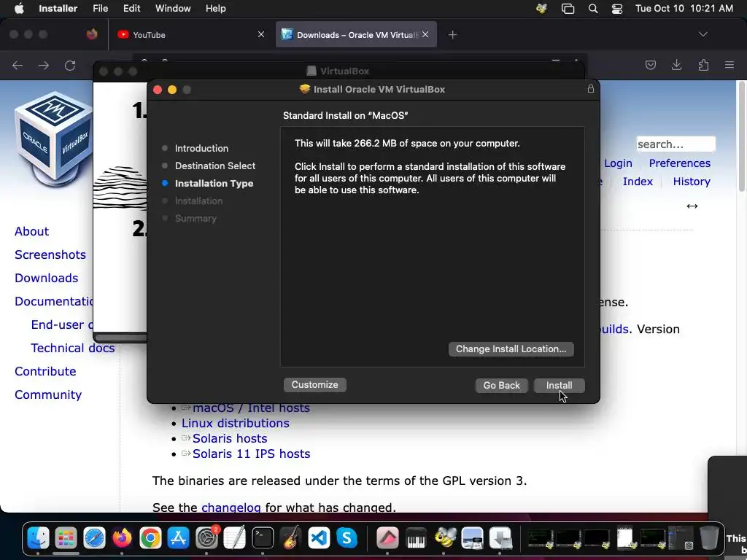747x560 pixels.
Task: Open the Downloads link in site sidebar
Action: [46, 278]
